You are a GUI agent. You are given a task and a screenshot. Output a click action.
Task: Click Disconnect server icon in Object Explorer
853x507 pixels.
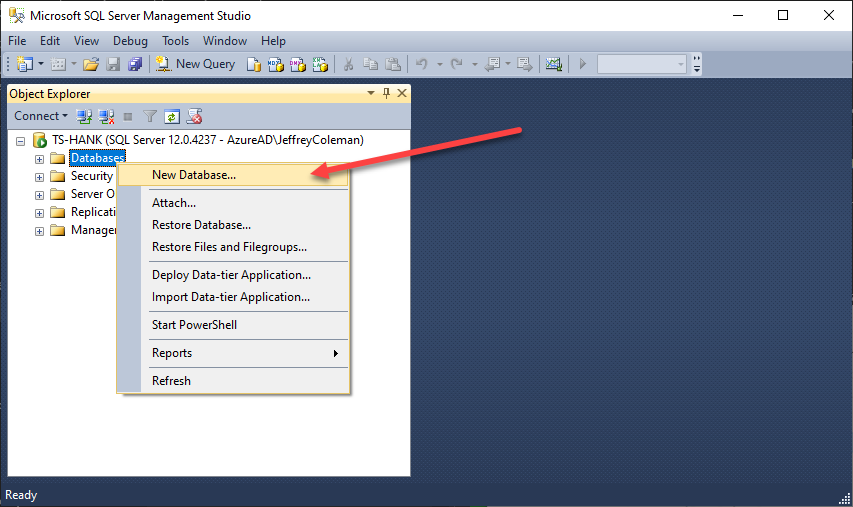[x=106, y=116]
